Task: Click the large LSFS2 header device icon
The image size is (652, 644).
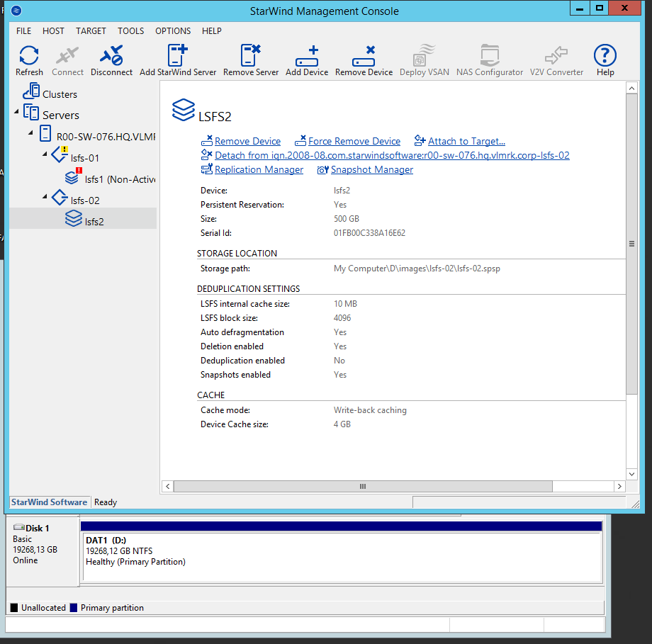Action: (x=184, y=110)
